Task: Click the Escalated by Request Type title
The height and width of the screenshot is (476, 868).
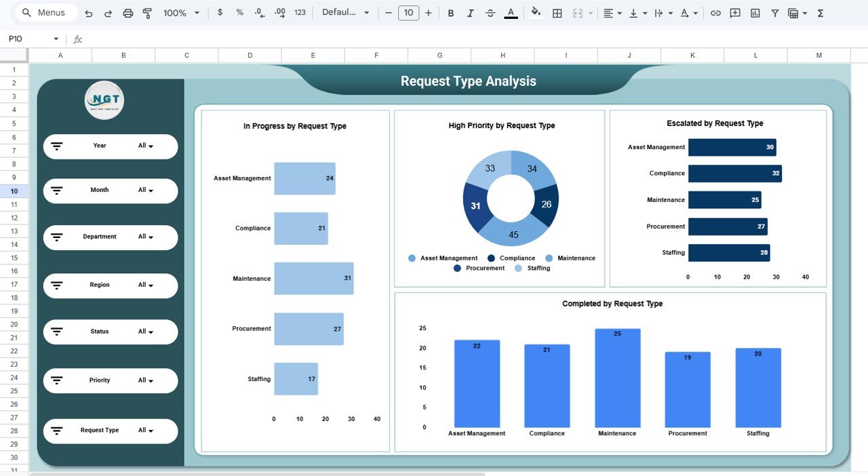Action: [x=715, y=123]
